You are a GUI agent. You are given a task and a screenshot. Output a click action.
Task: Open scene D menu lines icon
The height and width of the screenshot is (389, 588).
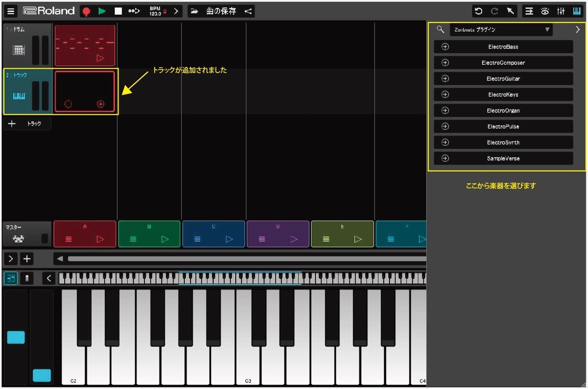[262, 239]
